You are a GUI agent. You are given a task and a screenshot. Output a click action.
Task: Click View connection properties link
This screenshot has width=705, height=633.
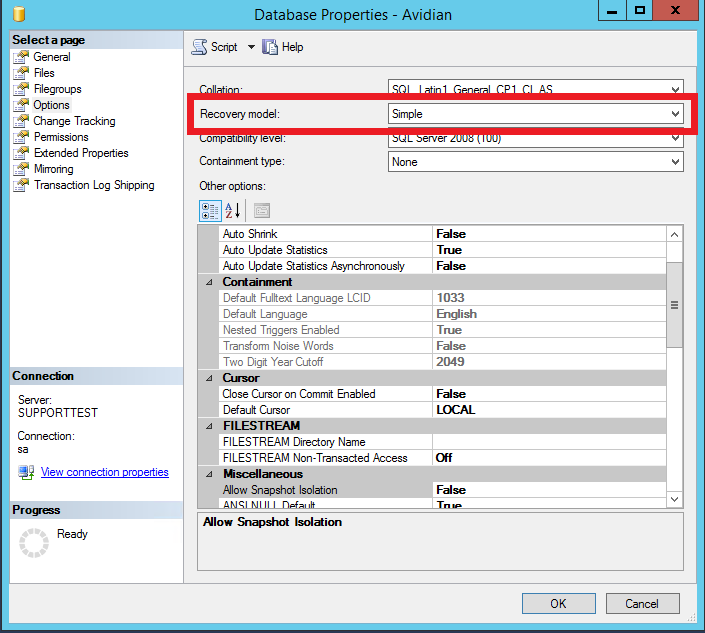[105, 472]
